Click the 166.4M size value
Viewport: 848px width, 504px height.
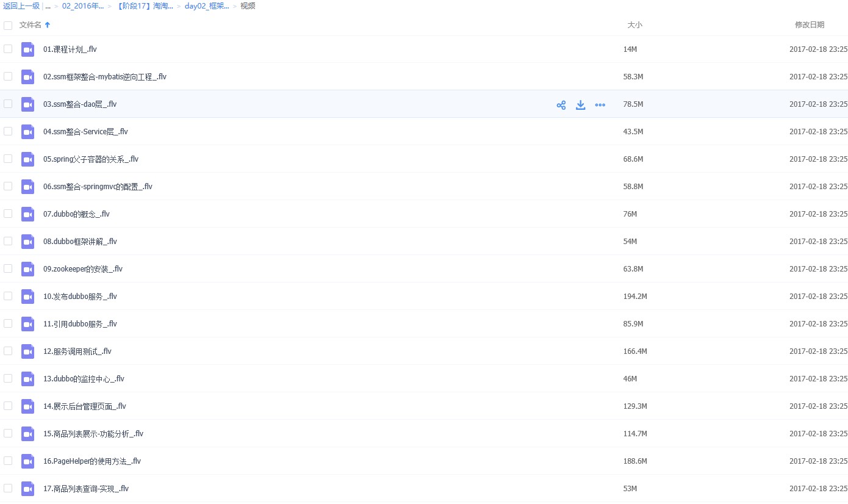pos(635,351)
